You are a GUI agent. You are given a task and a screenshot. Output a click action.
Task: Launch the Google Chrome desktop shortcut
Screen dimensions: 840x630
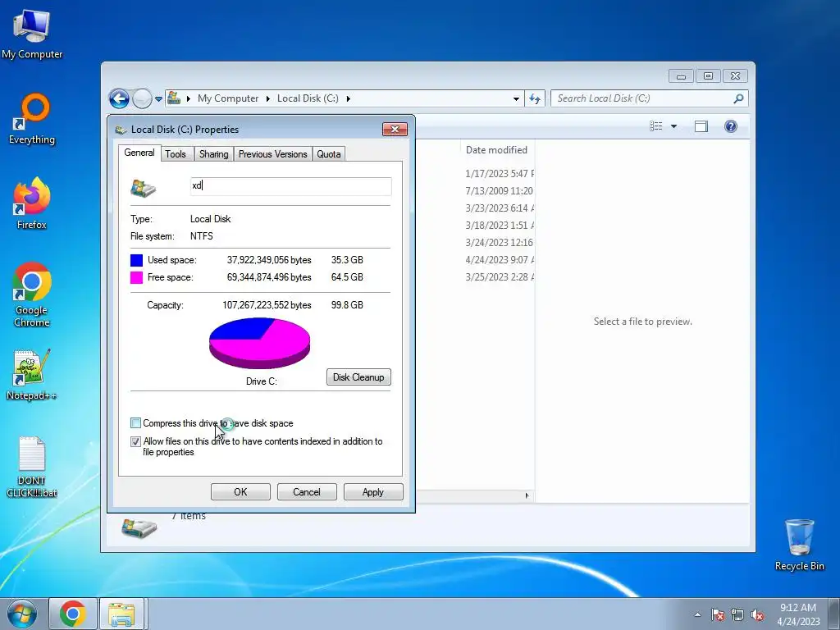(32, 294)
